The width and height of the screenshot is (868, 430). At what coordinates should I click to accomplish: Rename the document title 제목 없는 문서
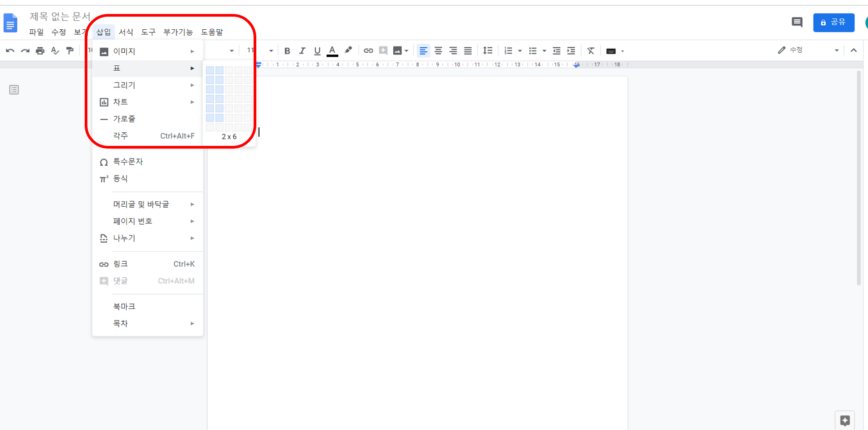tap(60, 17)
